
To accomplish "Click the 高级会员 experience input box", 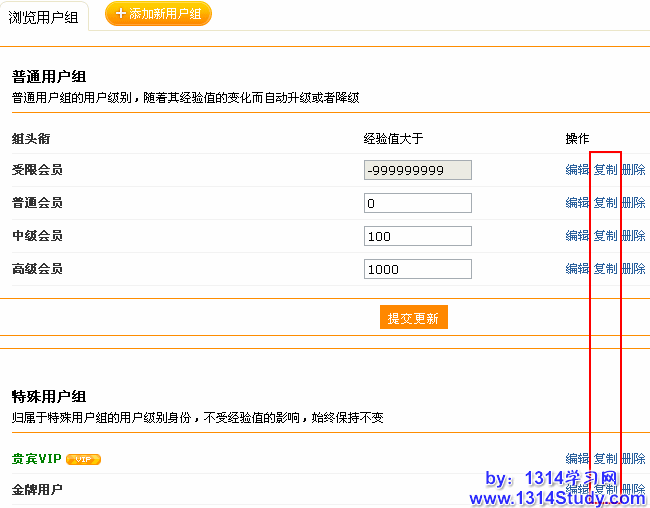I will coord(418,269).
